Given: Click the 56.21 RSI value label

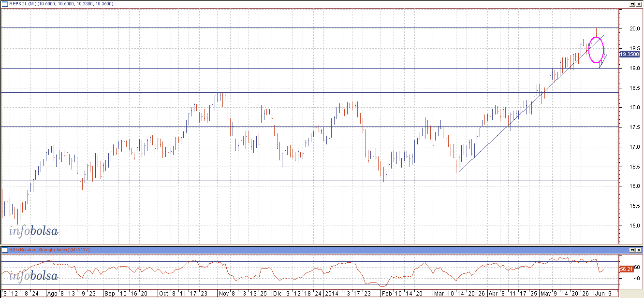Looking at the screenshot, I should (626, 269).
